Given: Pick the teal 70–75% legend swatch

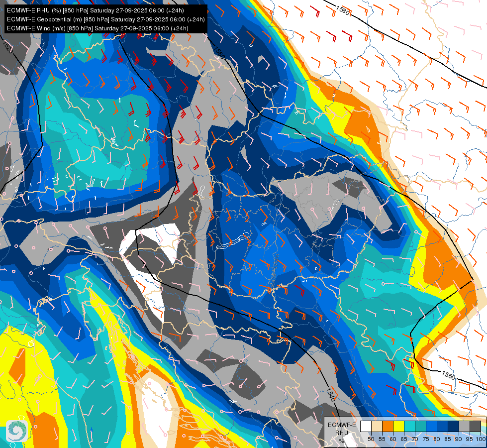Looking at the screenshot, I should (x=420, y=426).
